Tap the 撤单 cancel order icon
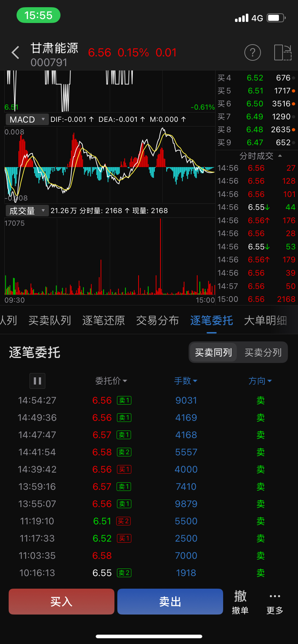The image size is (298, 644). tap(240, 602)
